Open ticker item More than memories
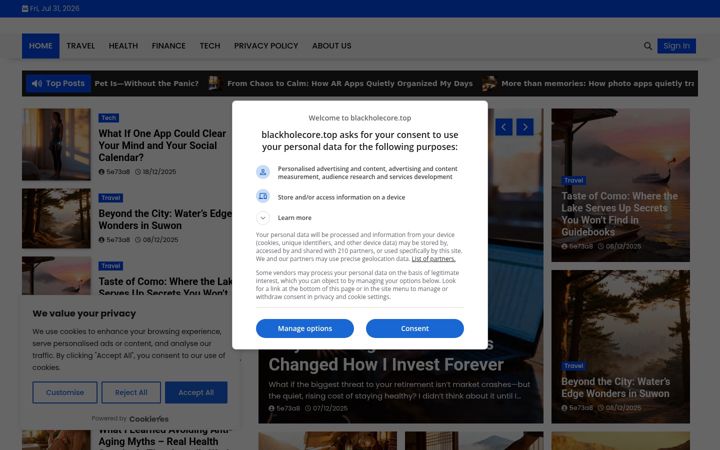The image size is (720, 450). [597, 84]
